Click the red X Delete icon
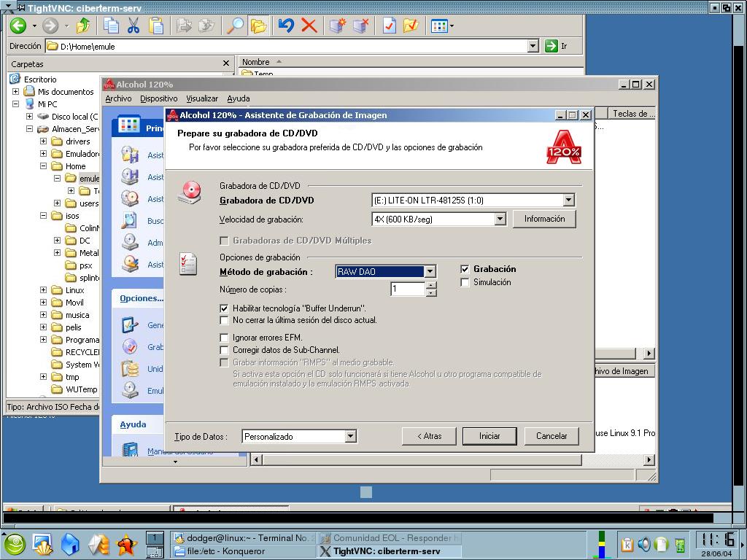The image size is (747, 560). [309, 26]
